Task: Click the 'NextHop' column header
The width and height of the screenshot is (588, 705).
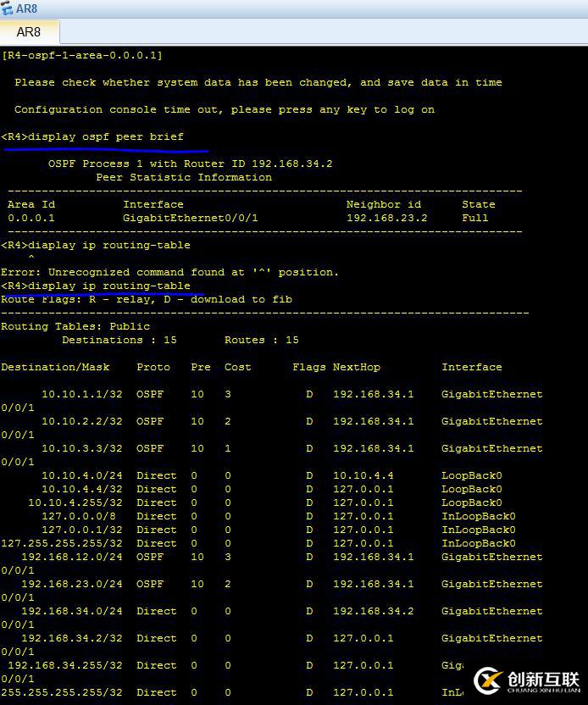Action: [357, 368]
